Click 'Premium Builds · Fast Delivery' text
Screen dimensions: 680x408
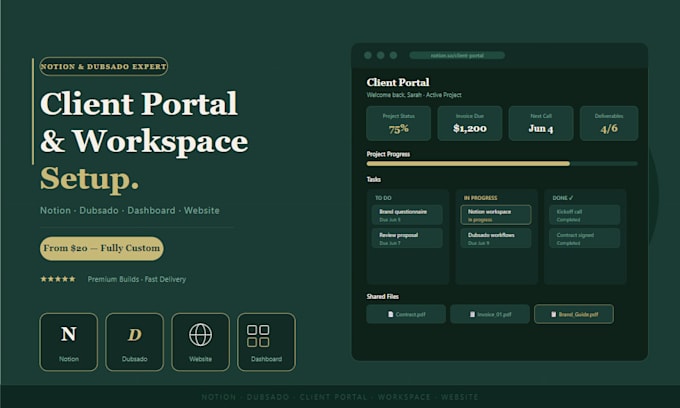(x=137, y=279)
